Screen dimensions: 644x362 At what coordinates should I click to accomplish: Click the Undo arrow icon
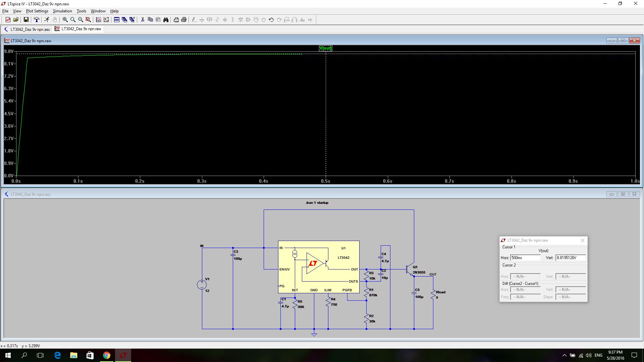(271, 20)
